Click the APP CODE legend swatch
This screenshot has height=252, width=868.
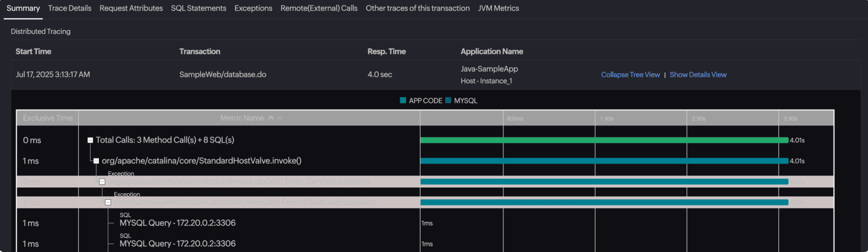tap(403, 100)
